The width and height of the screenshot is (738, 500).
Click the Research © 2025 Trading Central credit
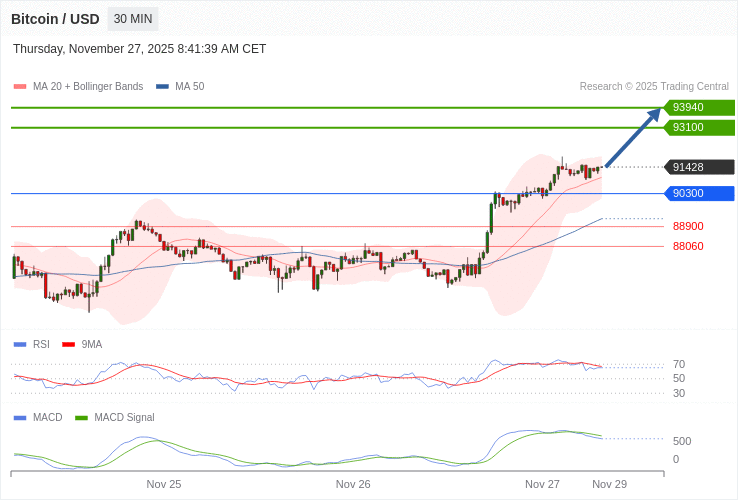pyautogui.click(x=654, y=86)
